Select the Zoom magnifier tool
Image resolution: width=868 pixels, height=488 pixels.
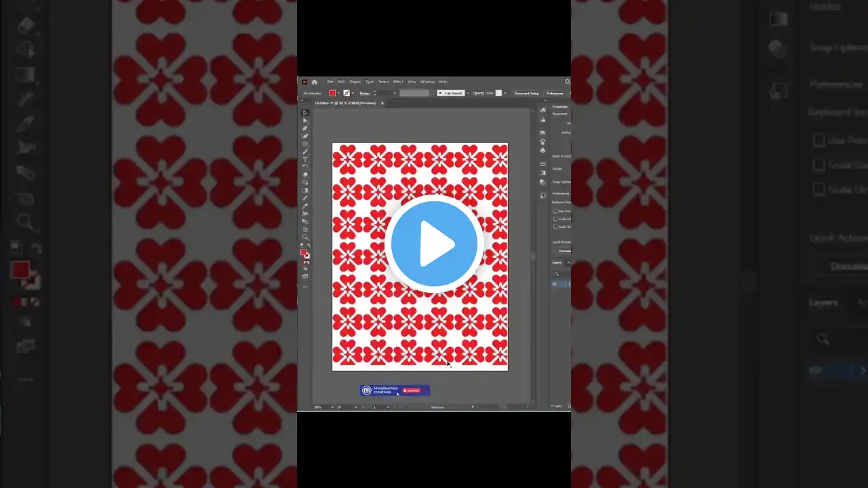(x=304, y=237)
